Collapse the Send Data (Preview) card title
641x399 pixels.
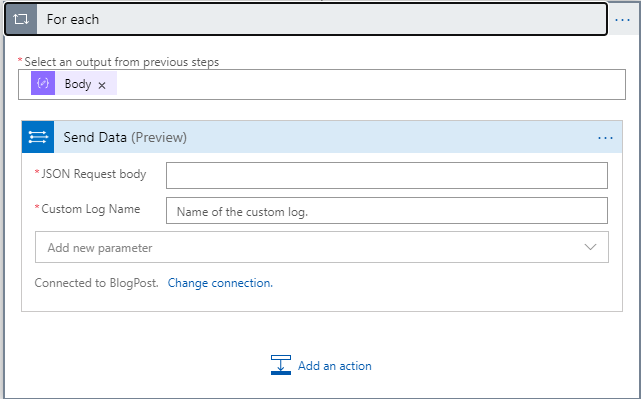tap(125, 137)
